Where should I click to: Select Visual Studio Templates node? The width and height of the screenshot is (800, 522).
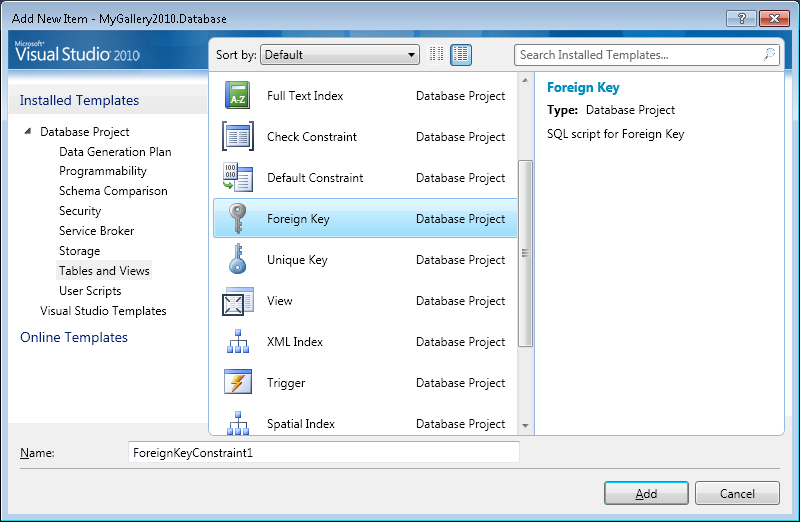tap(103, 311)
